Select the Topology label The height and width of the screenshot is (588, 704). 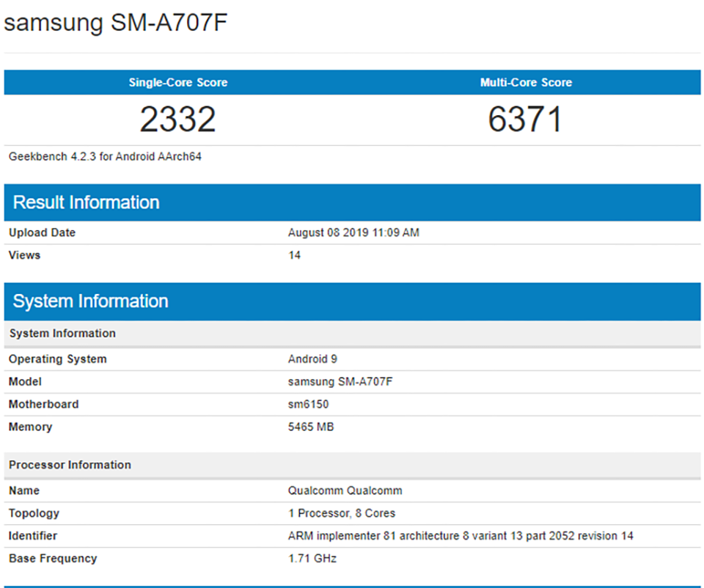coord(34,513)
